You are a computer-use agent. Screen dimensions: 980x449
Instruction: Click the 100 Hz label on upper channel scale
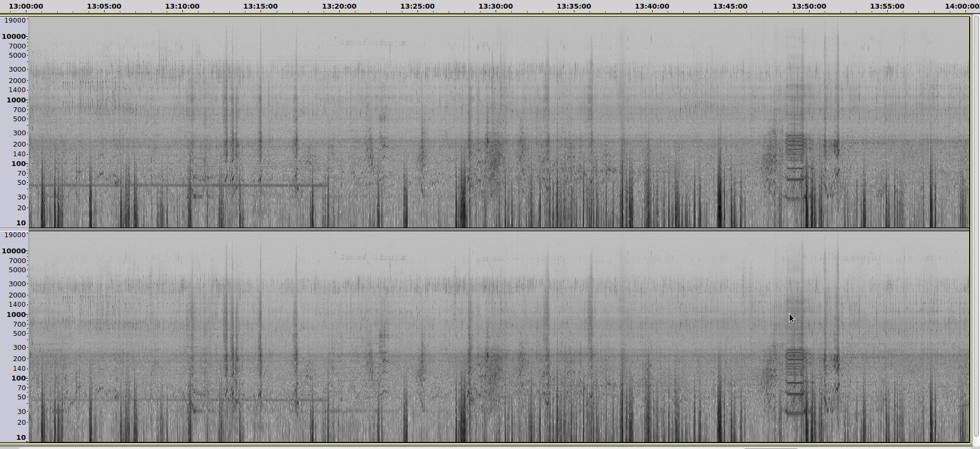[x=18, y=164]
